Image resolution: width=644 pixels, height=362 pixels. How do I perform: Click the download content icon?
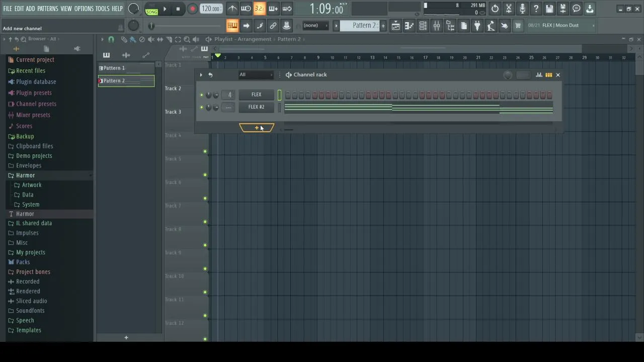coord(590,9)
